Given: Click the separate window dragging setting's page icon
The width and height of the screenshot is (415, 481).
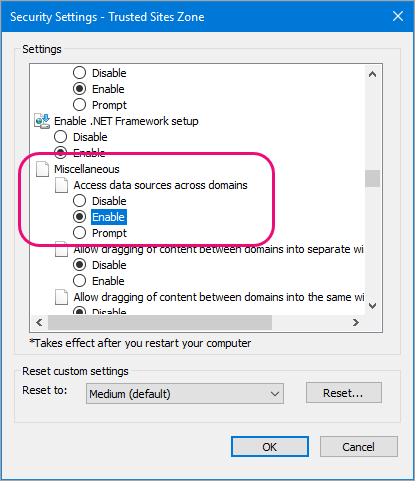Looking at the screenshot, I should coord(62,249).
